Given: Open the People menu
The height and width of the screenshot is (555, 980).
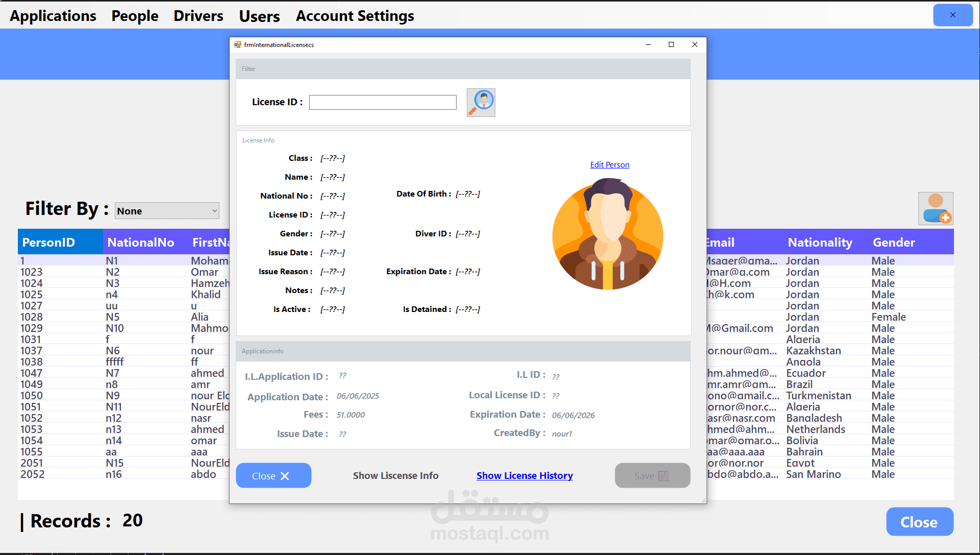Looking at the screenshot, I should [x=135, y=16].
